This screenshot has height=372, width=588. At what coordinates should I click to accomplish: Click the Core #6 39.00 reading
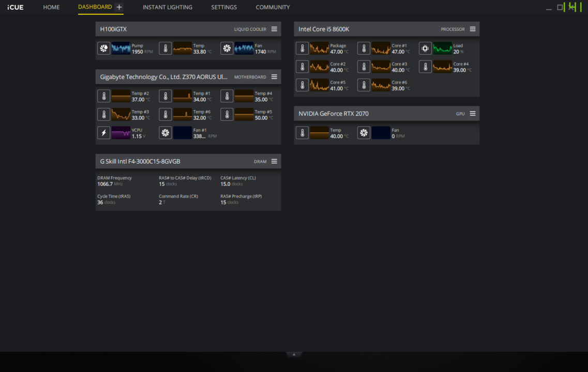400,88
